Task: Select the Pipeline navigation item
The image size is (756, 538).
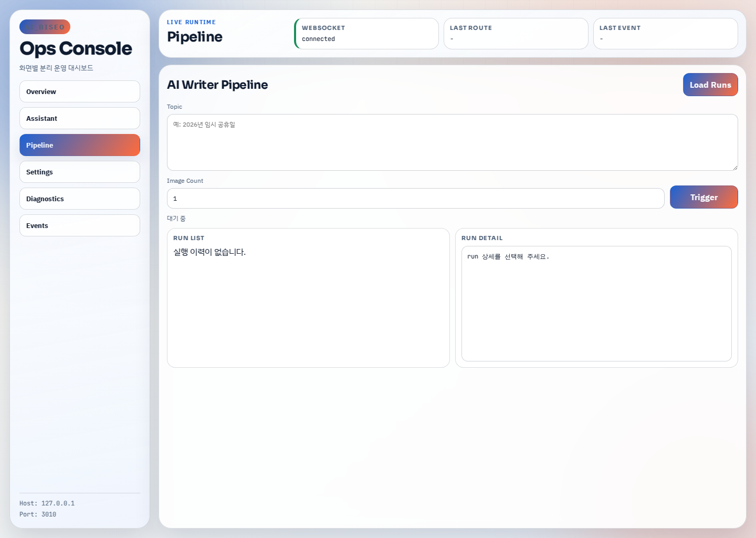Action: click(79, 145)
